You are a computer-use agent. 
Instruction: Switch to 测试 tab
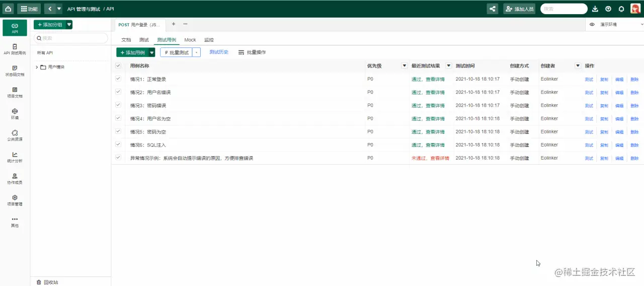pyautogui.click(x=144, y=40)
